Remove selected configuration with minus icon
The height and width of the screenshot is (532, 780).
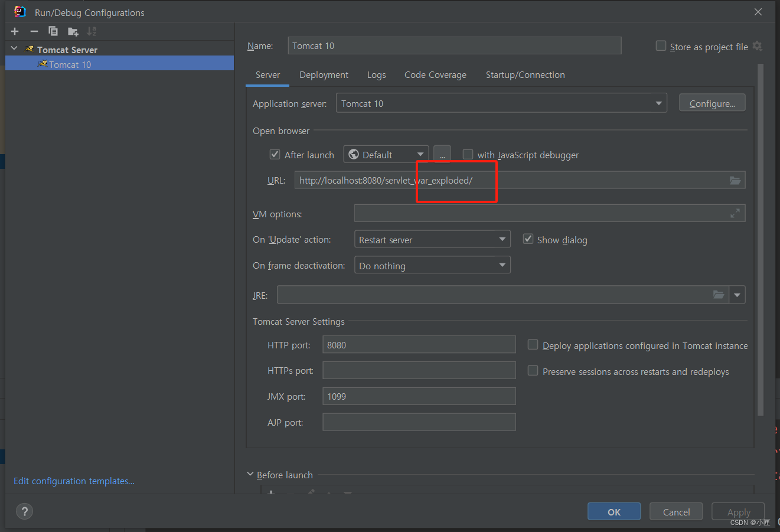point(34,31)
